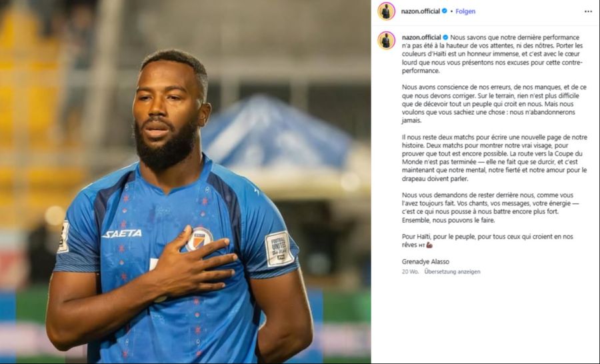Open the nazon.official username in the header
The width and height of the screenshot is (600, 364).
pos(420,11)
